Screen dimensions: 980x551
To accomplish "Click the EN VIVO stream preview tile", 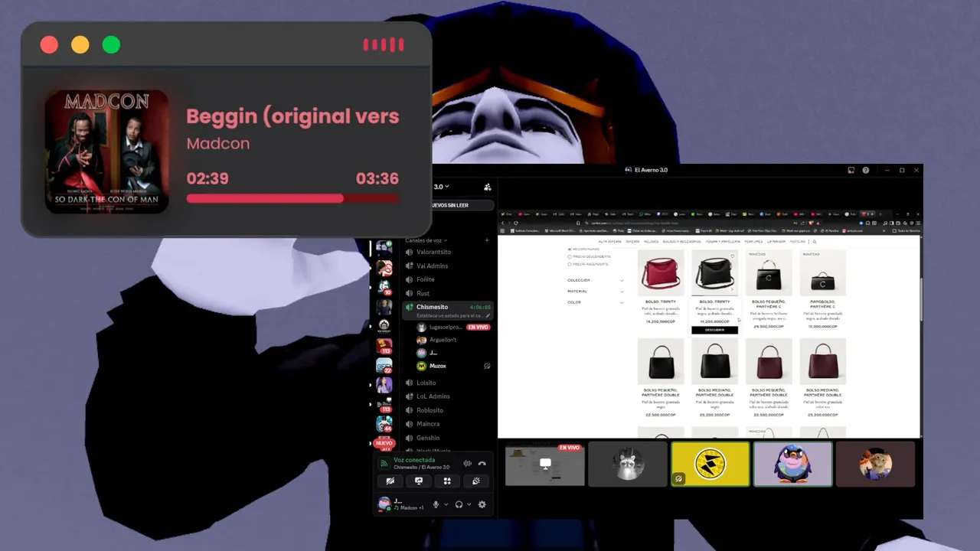I will [x=545, y=464].
